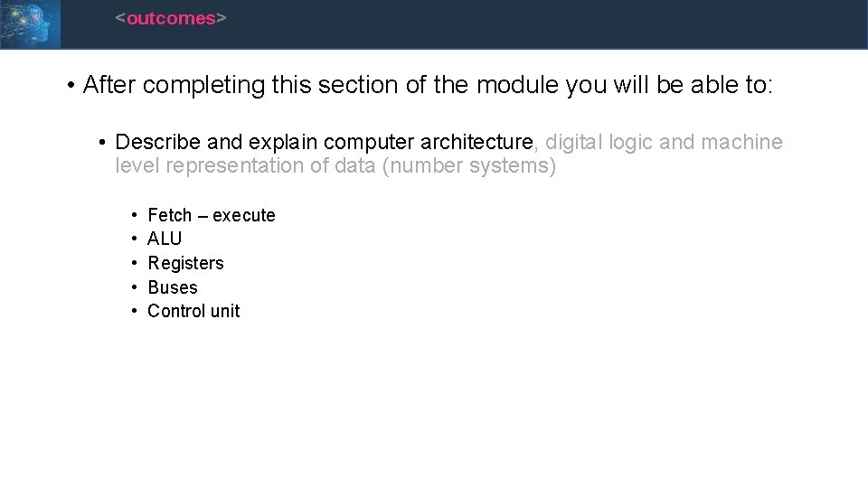Click the "ALU" list item
Image resolution: width=868 pixels, height=488 pixels.
coord(165,239)
